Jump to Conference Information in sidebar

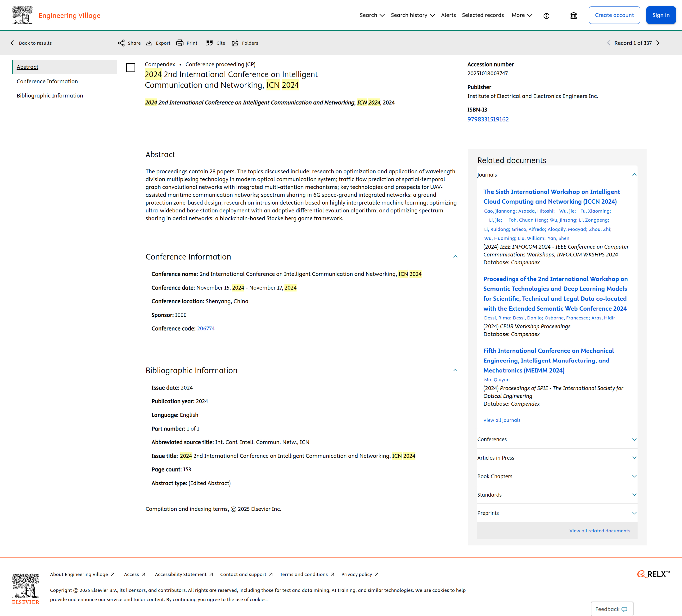pos(47,82)
